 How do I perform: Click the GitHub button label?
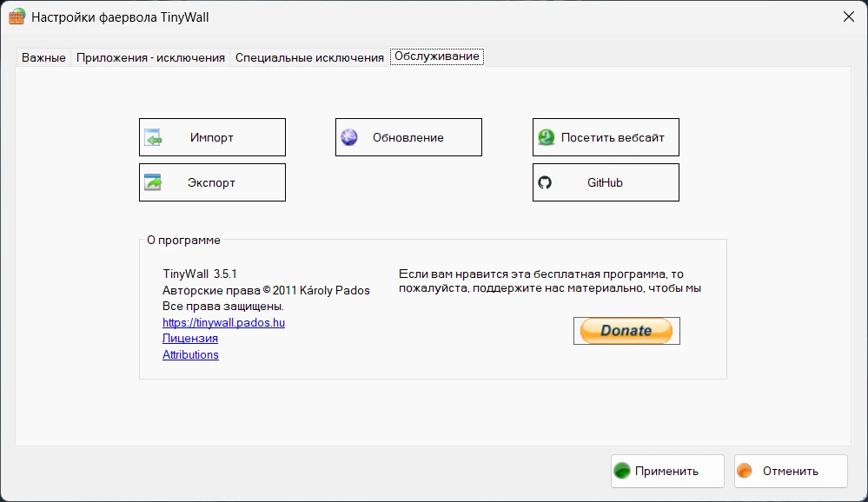(605, 182)
